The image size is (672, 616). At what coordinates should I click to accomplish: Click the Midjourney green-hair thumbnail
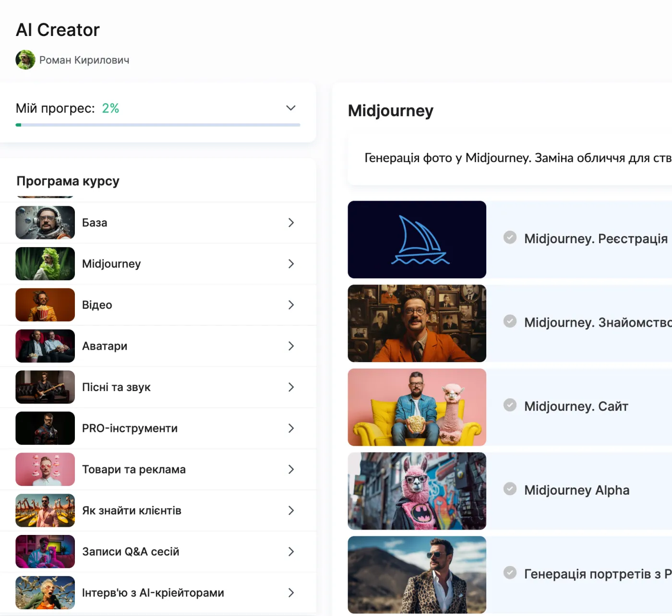click(45, 264)
